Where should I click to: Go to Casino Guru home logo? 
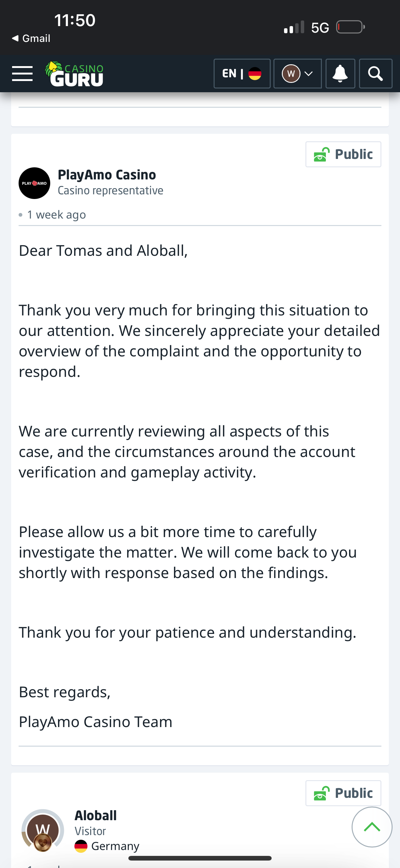pyautogui.click(x=74, y=74)
